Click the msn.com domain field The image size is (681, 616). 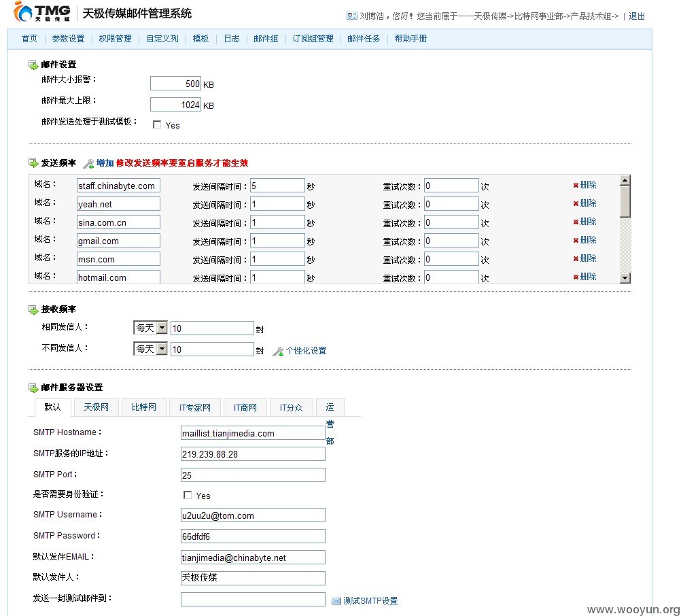118,259
